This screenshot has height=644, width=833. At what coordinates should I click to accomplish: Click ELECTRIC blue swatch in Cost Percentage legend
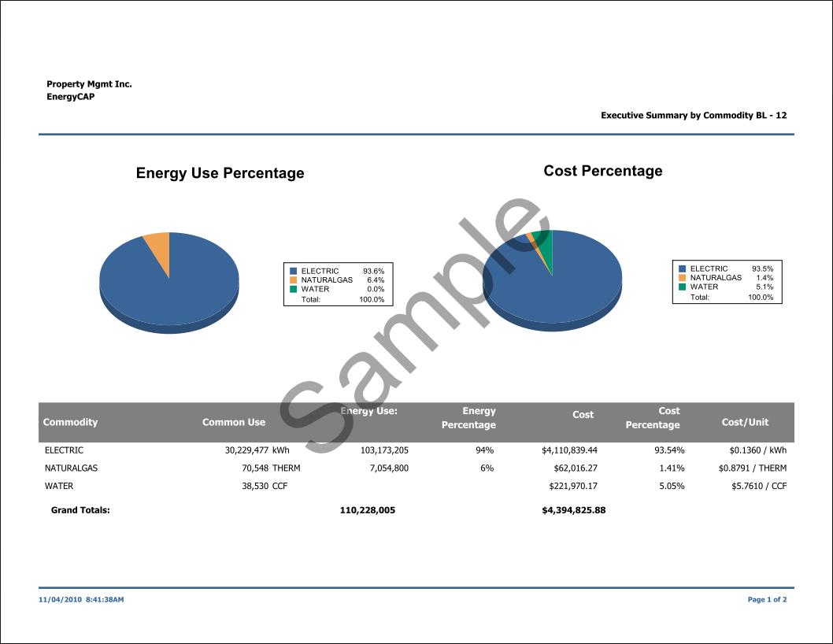tap(682, 268)
